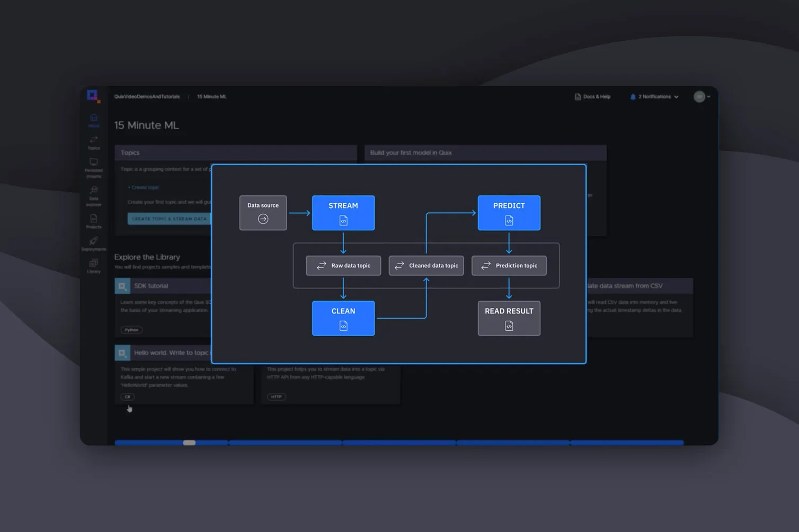Open the Raw data topic item

coord(343,265)
